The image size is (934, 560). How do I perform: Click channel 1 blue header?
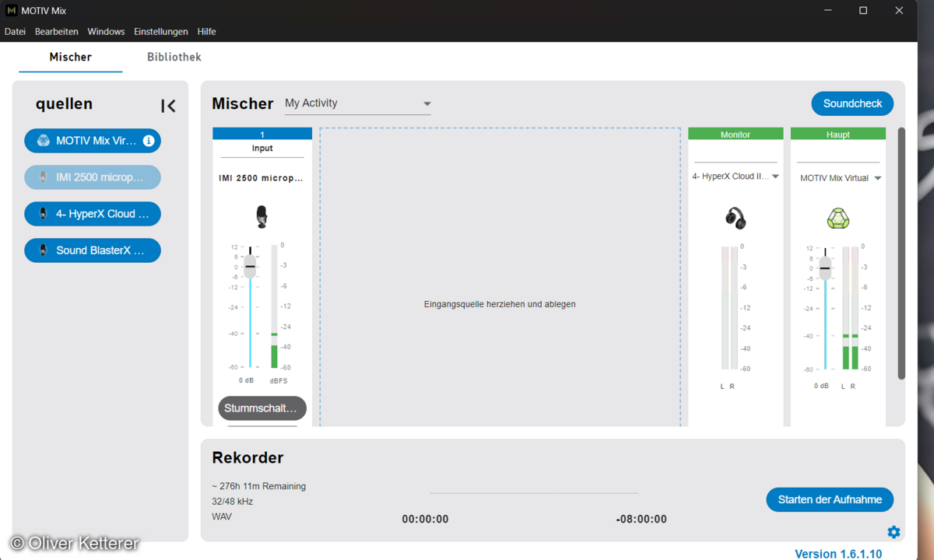[x=262, y=134]
